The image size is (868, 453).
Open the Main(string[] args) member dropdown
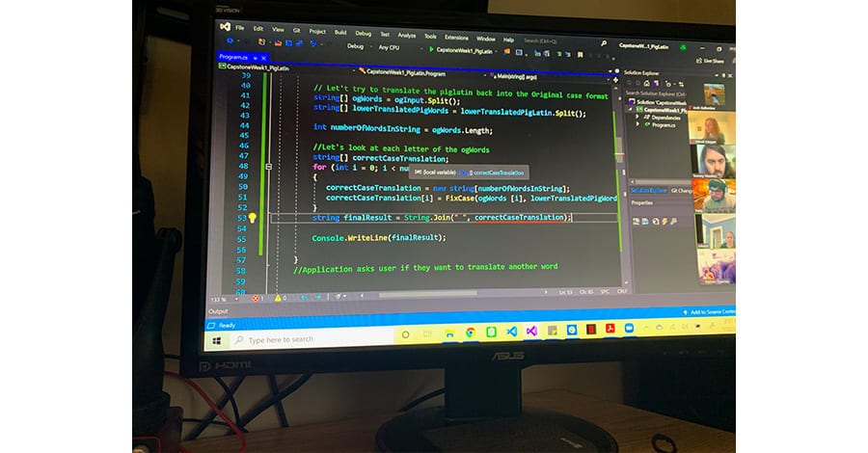coord(548,77)
